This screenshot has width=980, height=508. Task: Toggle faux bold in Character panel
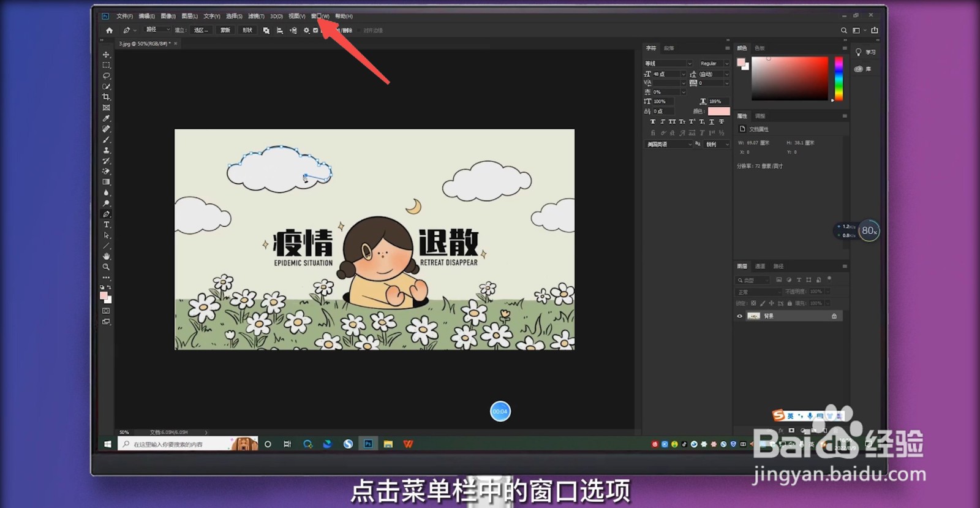pyautogui.click(x=652, y=122)
